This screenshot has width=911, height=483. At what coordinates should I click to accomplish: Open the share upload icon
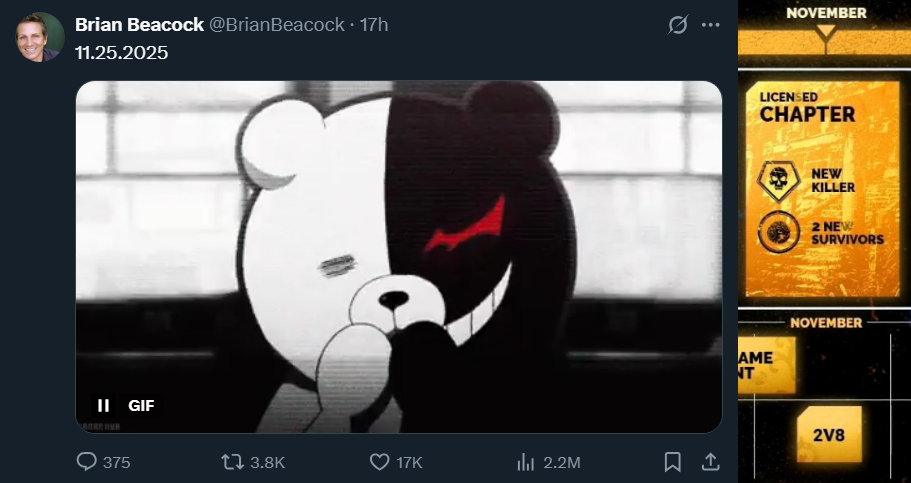click(710, 462)
